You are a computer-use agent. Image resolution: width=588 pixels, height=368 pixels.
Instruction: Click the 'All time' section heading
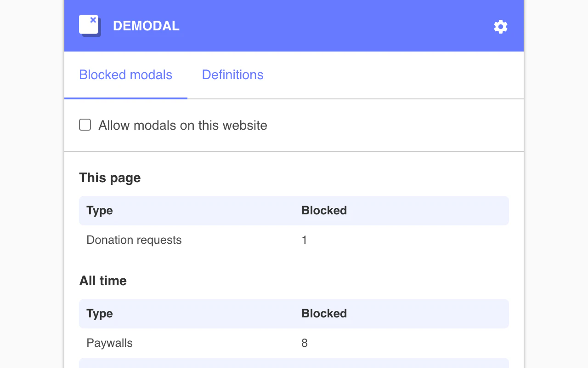point(103,281)
